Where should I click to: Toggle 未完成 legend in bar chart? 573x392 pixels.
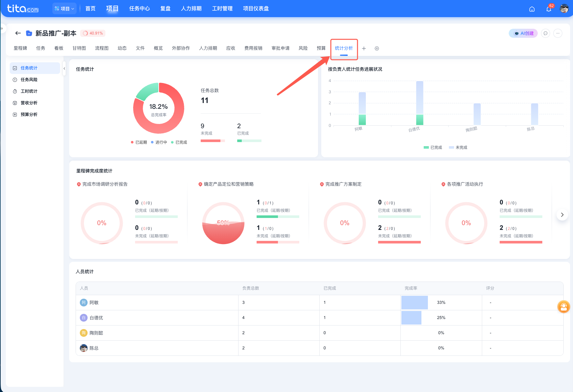[458, 148]
